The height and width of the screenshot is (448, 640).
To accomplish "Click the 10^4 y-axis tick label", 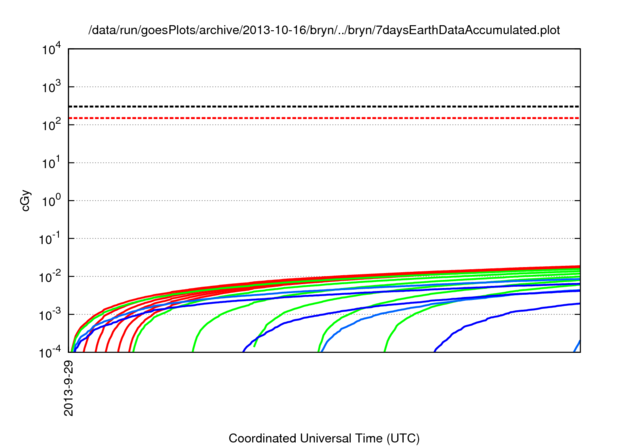I will click(51, 49).
